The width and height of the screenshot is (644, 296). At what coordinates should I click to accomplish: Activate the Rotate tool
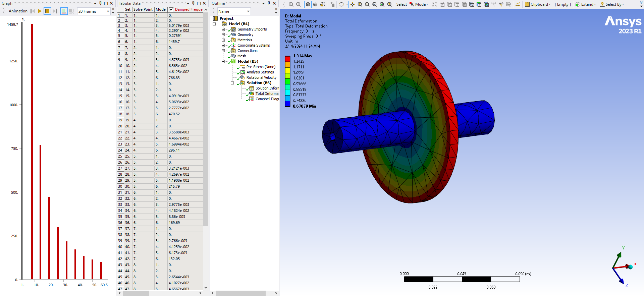(341, 4)
